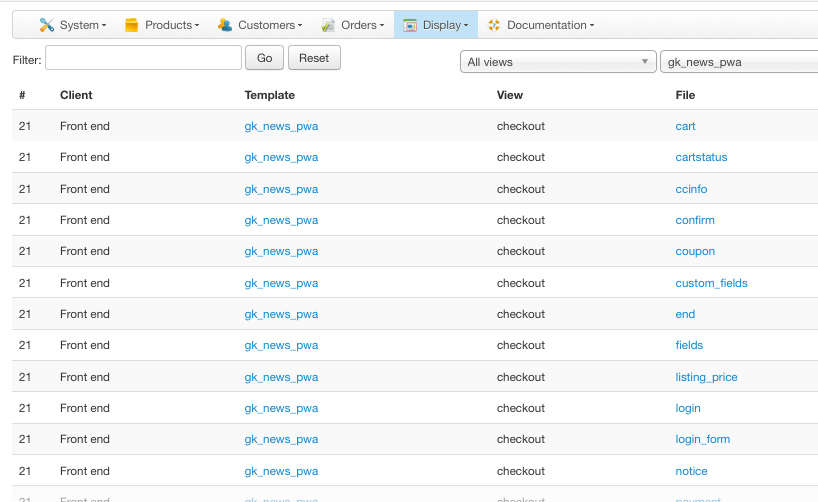Viewport: 818px width, 502px height.
Task: Open the All views dropdown
Action: tap(557, 62)
